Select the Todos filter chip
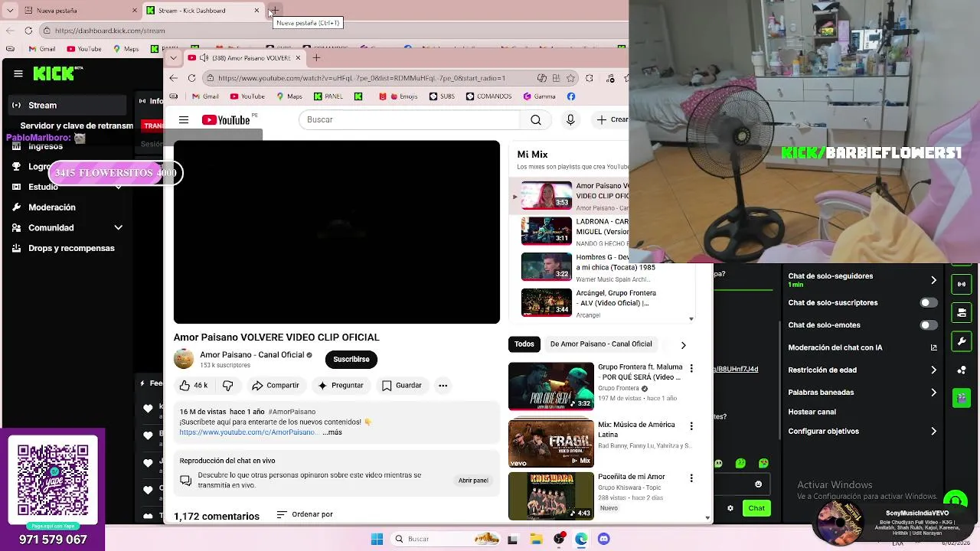 pos(524,344)
